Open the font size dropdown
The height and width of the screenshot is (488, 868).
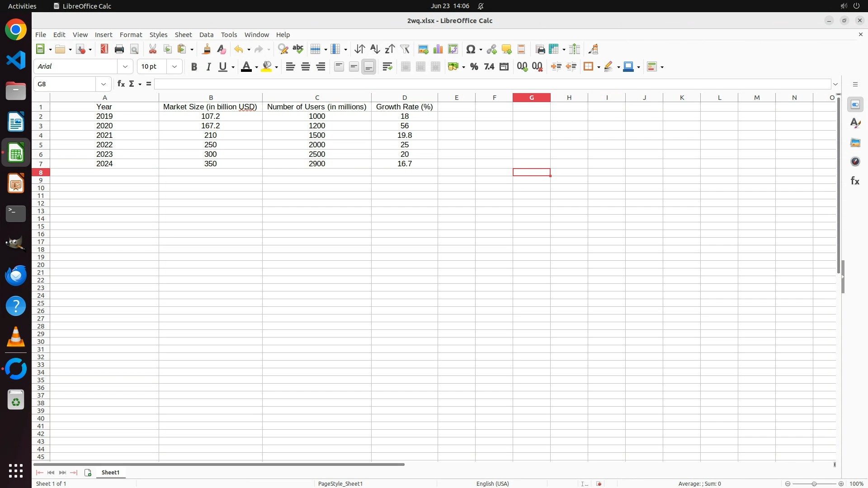click(175, 67)
